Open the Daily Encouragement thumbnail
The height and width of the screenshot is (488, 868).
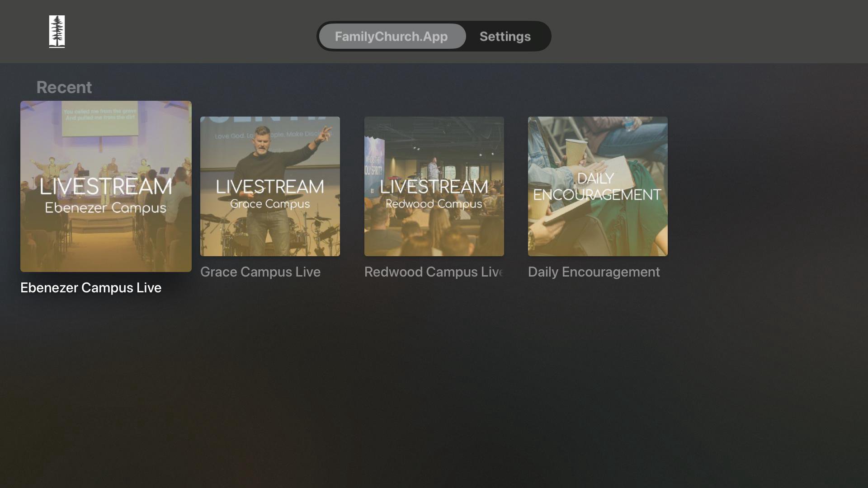(x=598, y=186)
